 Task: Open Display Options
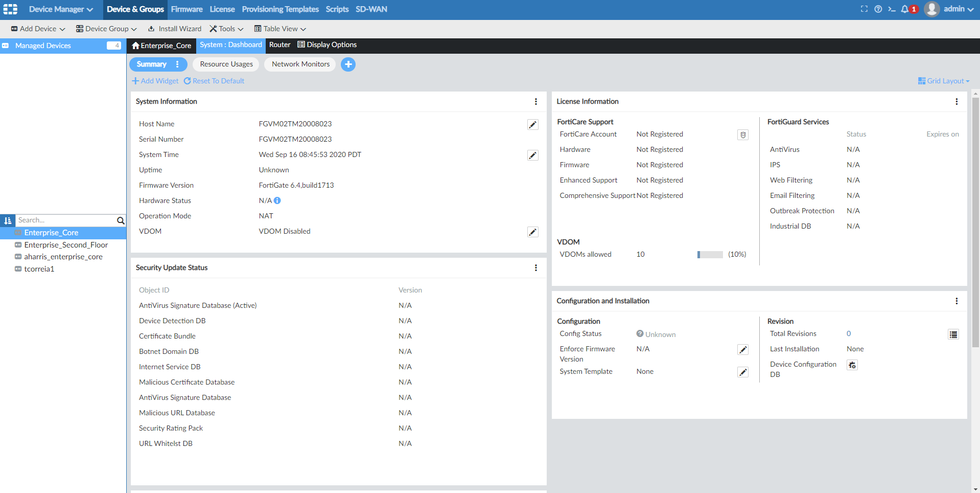(x=327, y=45)
